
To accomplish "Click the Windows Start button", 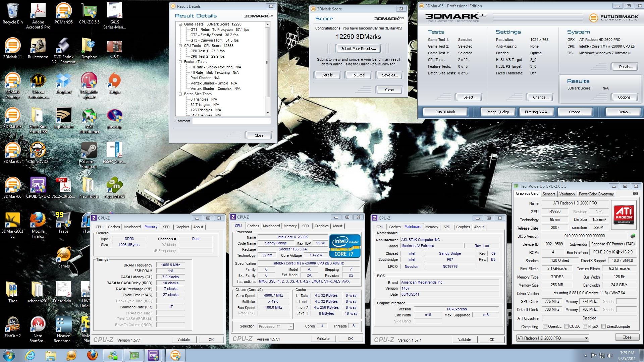I will point(9,355).
